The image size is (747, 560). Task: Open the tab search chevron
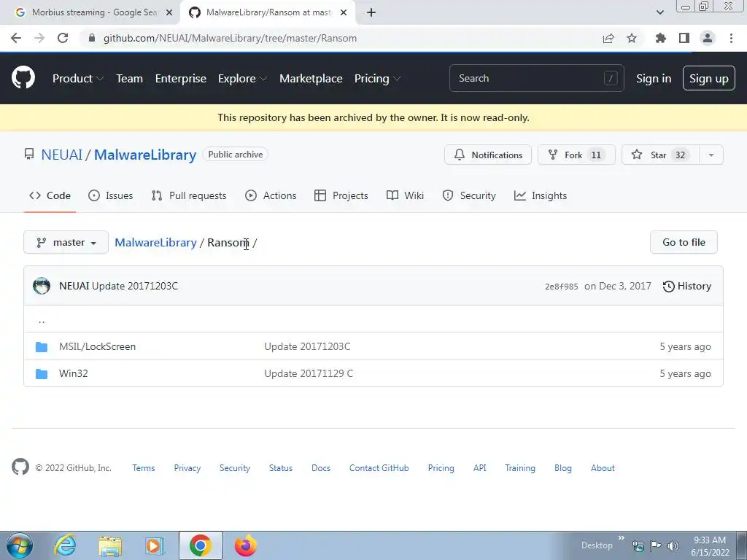[x=659, y=12]
